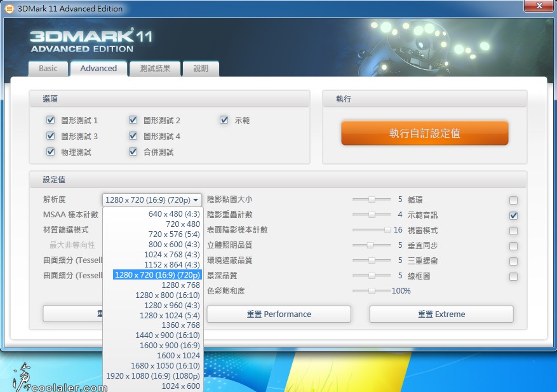
Task: Run the 執行自訂設定值 benchmark button
Action: point(424,133)
